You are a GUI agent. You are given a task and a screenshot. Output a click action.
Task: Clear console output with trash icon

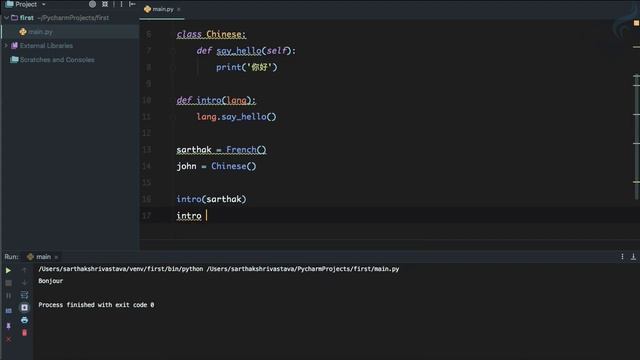(x=24, y=333)
